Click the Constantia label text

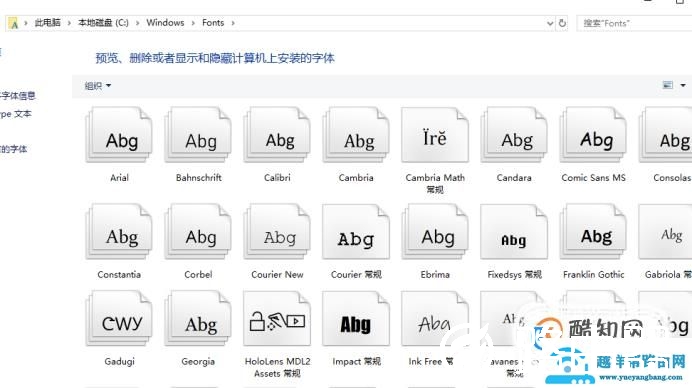(x=119, y=275)
